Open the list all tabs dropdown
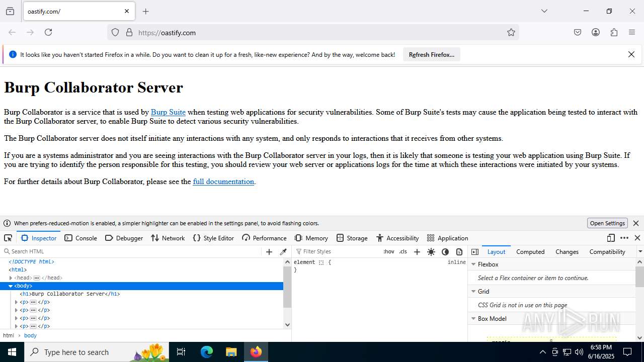 pyautogui.click(x=544, y=11)
